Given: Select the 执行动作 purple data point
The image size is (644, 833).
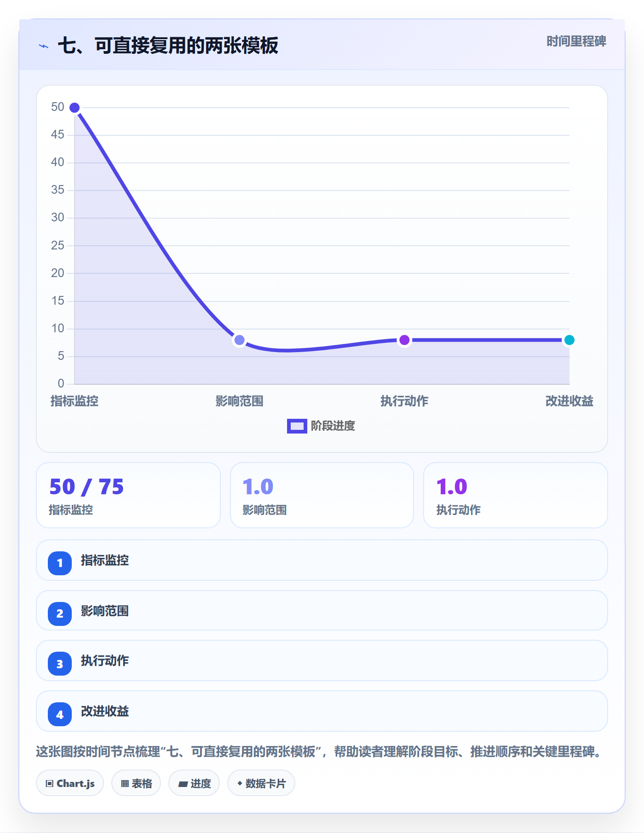Looking at the screenshot, I should coord(404,340).
